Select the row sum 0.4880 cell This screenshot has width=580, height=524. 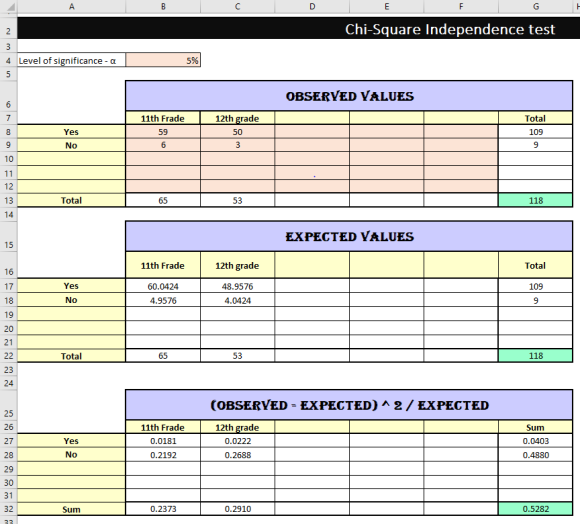pos(535,455)
